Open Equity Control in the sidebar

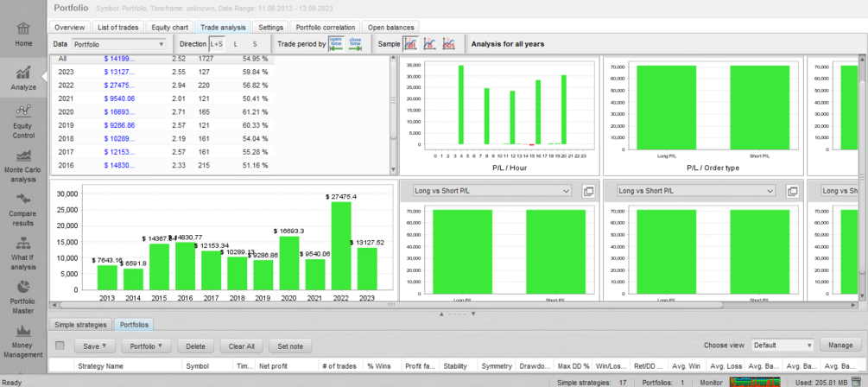click(23, 122)
